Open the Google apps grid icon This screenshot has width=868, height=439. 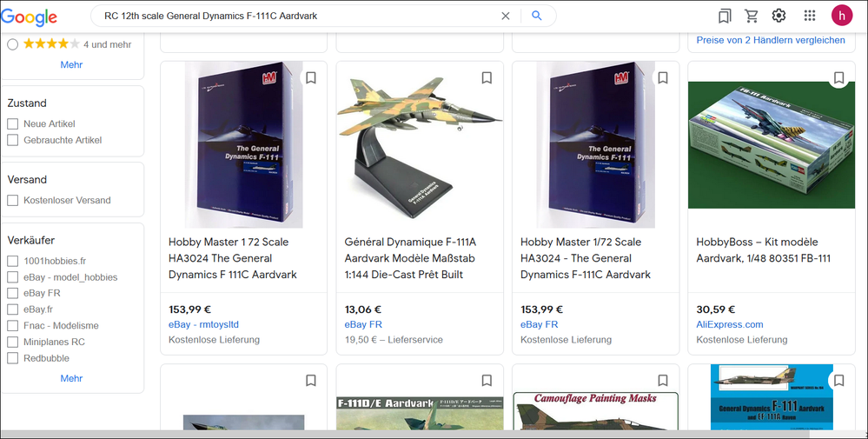click(810, 16)
